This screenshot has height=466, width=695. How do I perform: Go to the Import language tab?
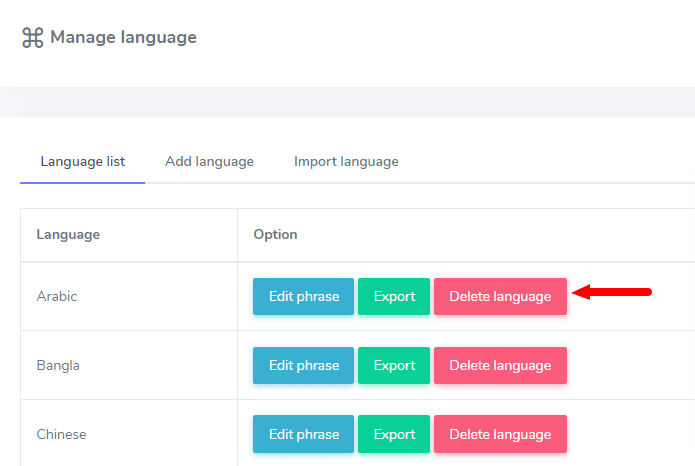click(x=346, y=161)
